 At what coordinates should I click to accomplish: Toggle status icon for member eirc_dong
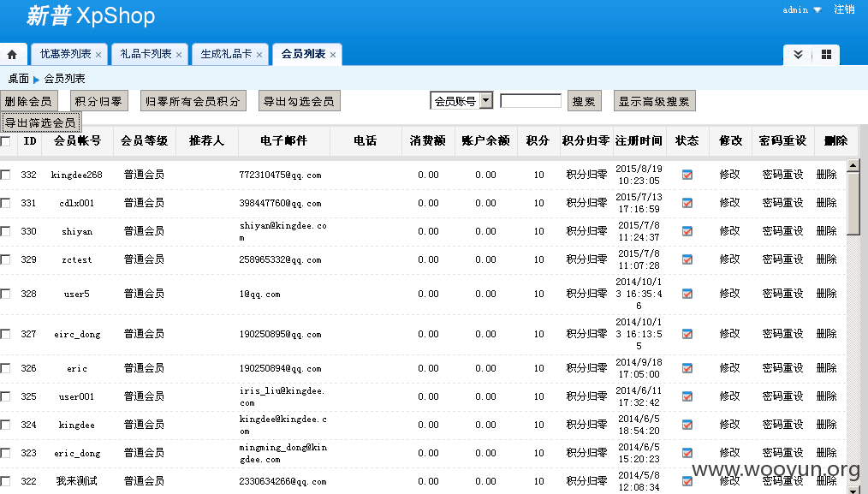pos(687,334)
